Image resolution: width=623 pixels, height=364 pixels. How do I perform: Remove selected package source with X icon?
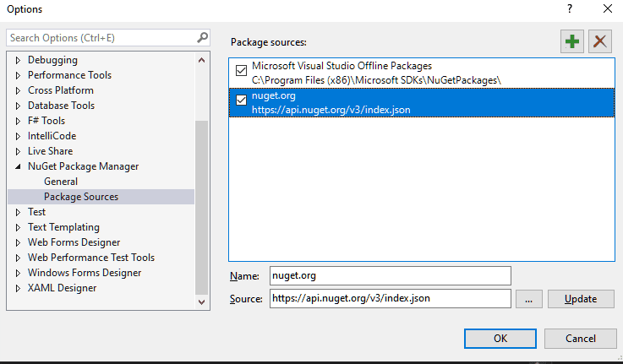[x=599, y=41]
